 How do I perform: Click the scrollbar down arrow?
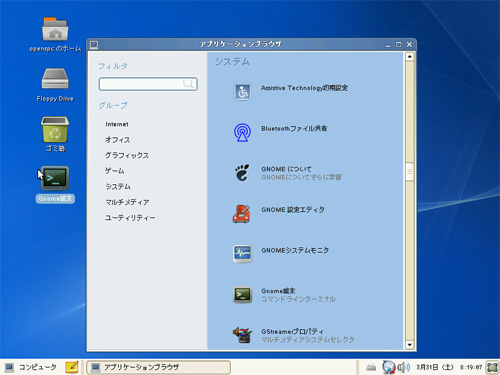coord(410,345)
